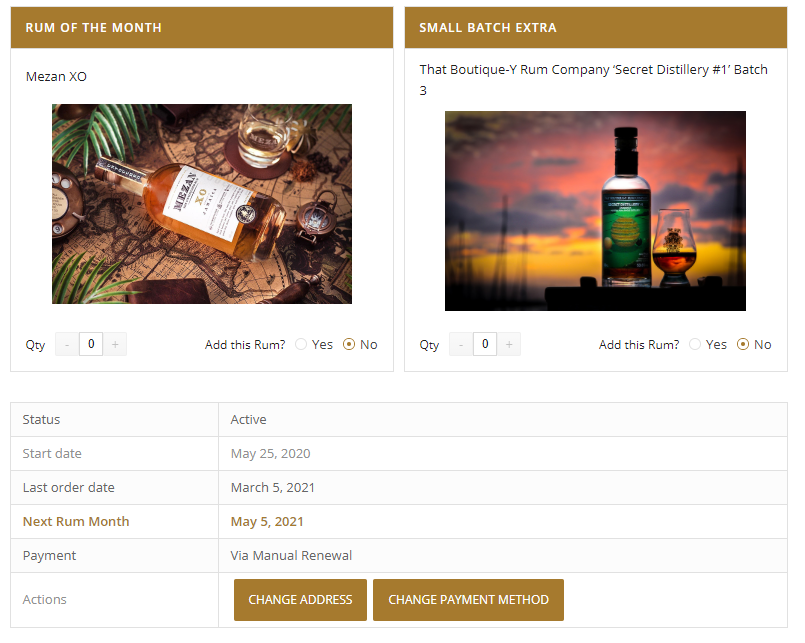Click the Last order date label
Image resolution: width=805 pixels, height=643 pixels.
(x=69, y=487)
